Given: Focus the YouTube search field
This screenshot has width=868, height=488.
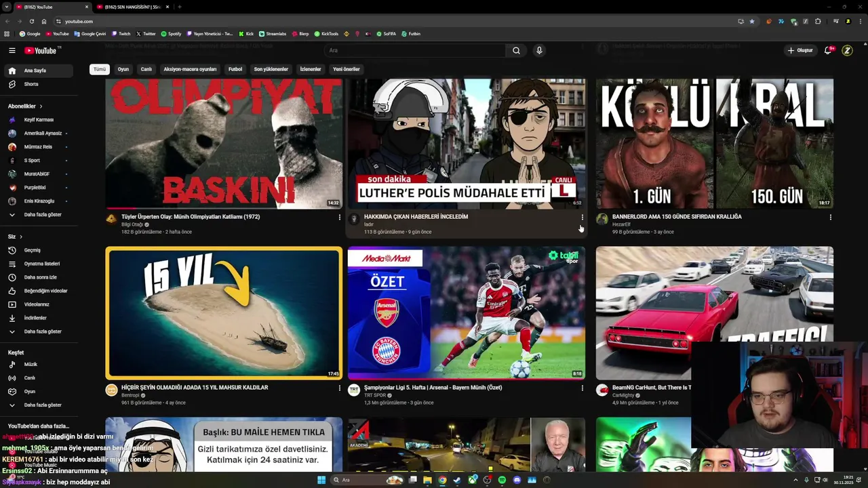Looking at the screenshot, I should (414, 50).
